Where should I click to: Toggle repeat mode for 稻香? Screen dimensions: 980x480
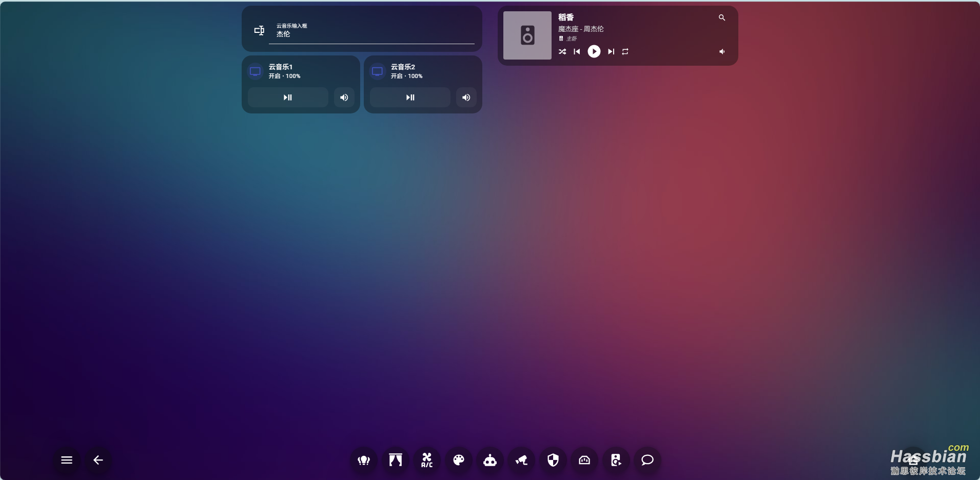tap(625, 51)
